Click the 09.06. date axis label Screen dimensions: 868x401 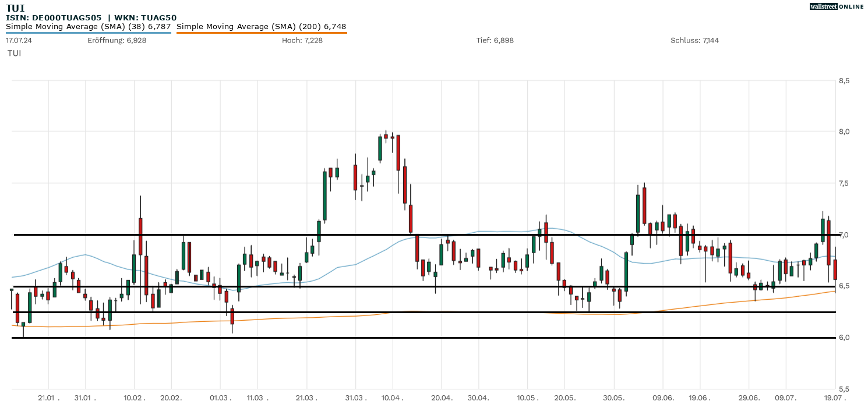click(x=663, y=398)
